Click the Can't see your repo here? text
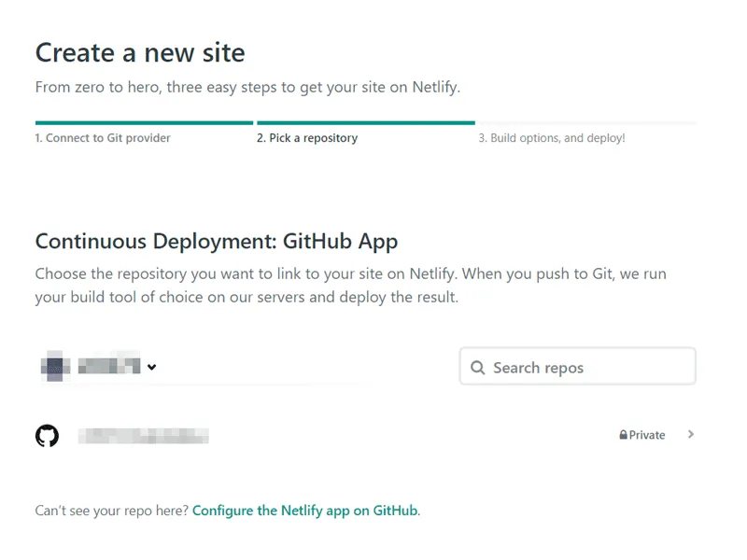 pyautogui.click(x=112, y=511)
